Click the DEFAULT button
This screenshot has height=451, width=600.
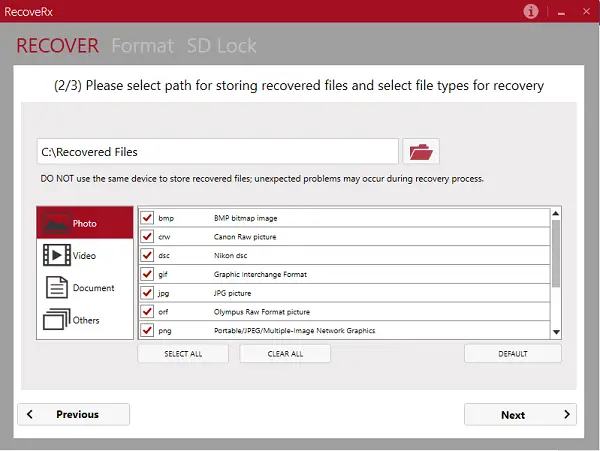[513, 354]
